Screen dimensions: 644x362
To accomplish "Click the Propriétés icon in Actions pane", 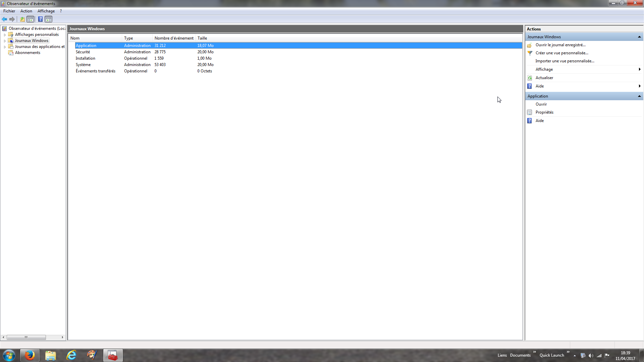I will pyautogui.click(x=530, y=112).
